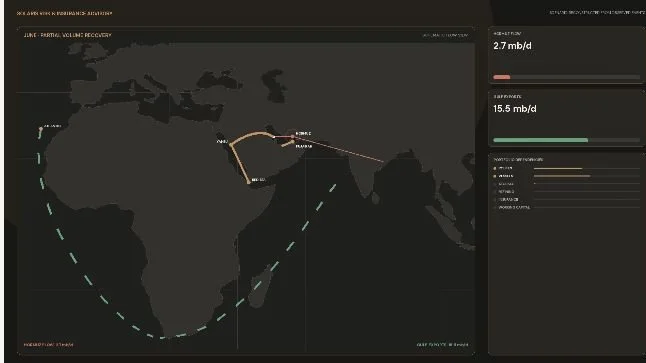Select the node at the Red Sea's southern end
Image resolution: width=646 pixels, height=363 pixels.
(249, 181)
